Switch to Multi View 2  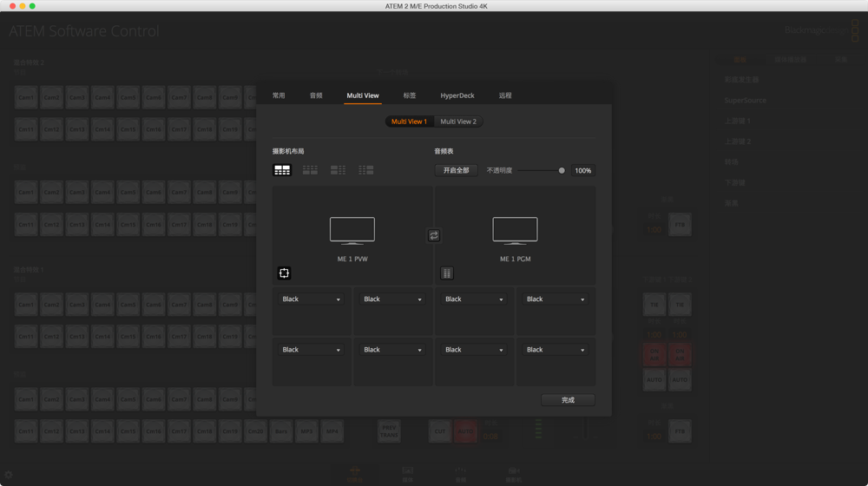(458, 121)
